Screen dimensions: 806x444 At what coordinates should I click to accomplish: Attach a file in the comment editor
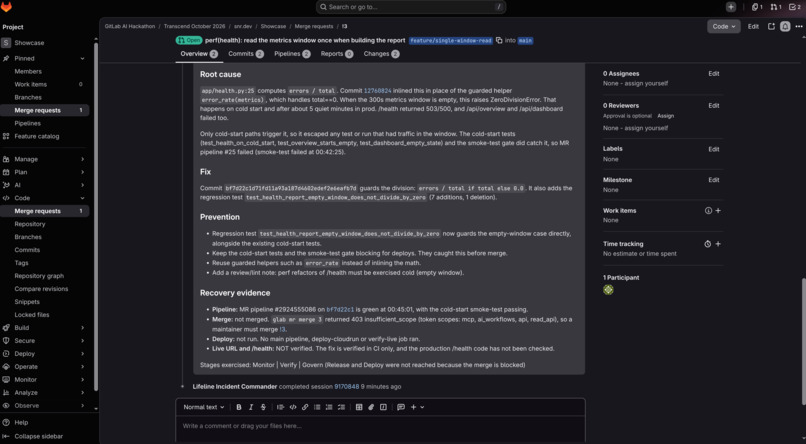coord(371,407)
